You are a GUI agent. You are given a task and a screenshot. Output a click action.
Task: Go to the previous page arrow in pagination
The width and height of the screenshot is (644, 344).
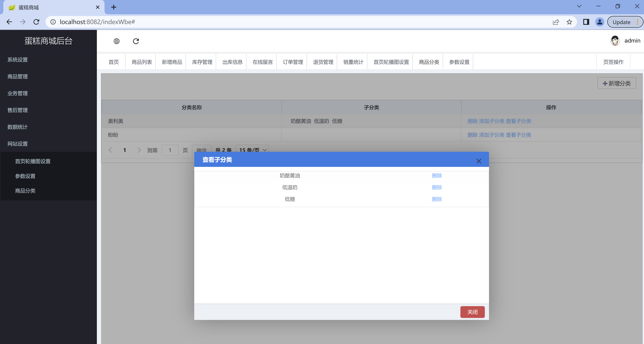[110, 150]
